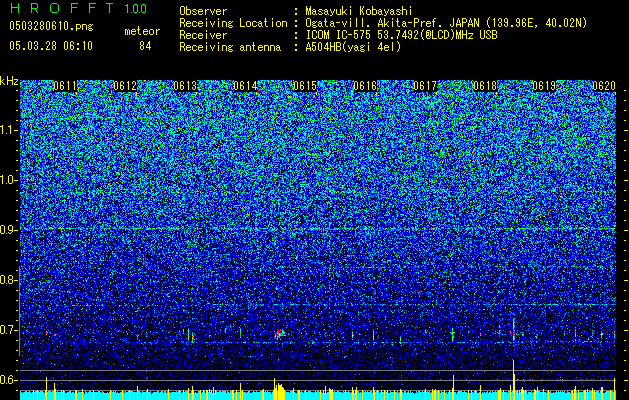This screenshot has height=400, width=629.
Task: Click the meteor count value 84
Action: [145, 46]
